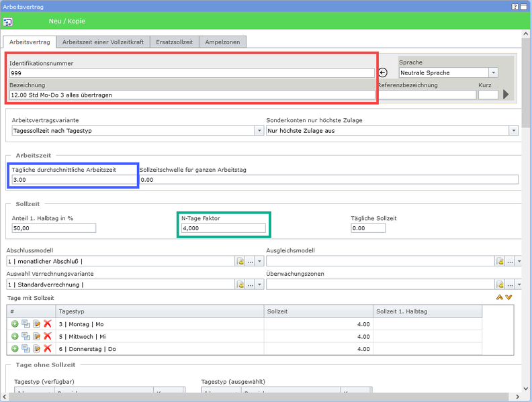This screenshot has height=402, width=532.
Task: Expand Sonderkonten nur höchste Zulage dropdown
Action: tap(514, 131)
